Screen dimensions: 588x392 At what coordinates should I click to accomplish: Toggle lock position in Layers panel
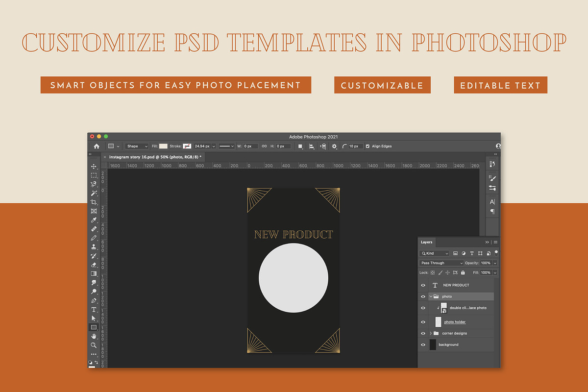[x=448, y=272]
